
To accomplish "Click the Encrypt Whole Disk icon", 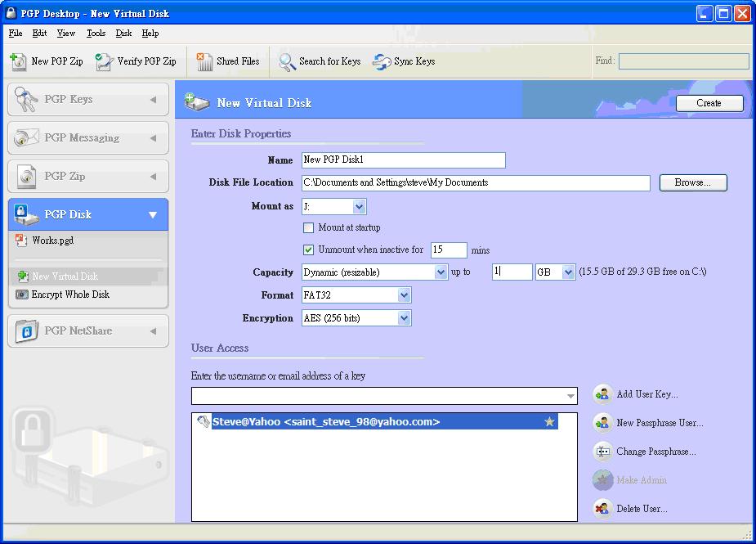I will (x=22, y=294).
